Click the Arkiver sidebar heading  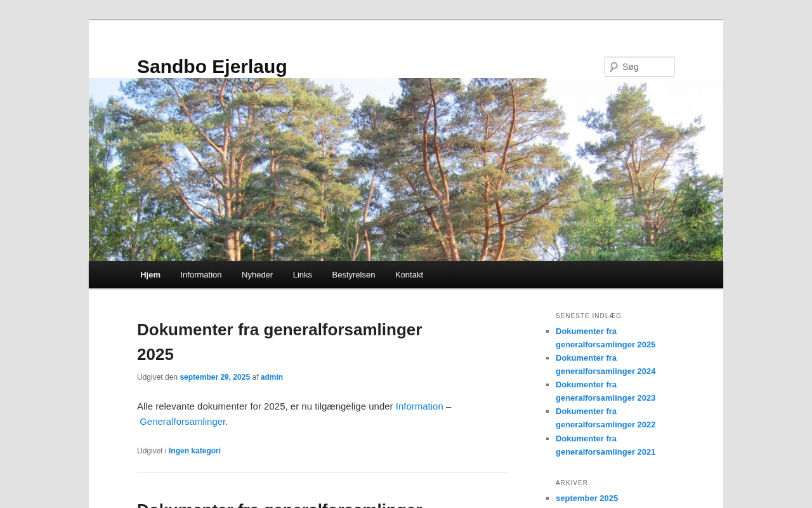click(x=572, y=483)
